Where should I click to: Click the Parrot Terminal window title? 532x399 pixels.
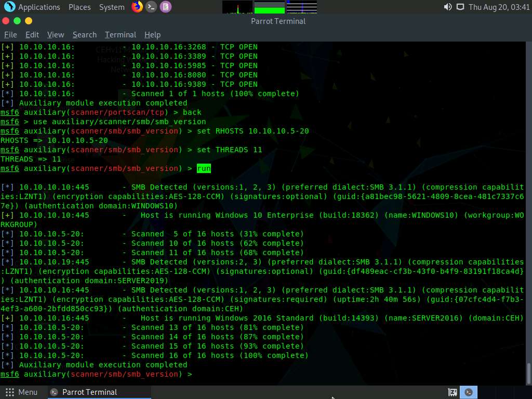[278, 21]
